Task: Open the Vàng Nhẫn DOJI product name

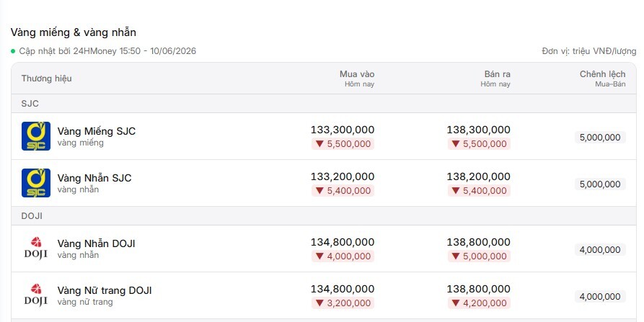Action: pyautogui.click(x=96, y=243)
